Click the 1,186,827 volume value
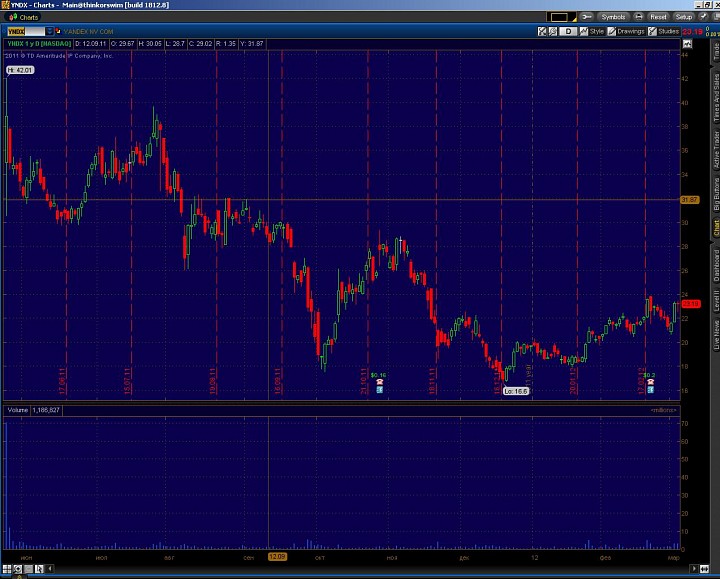Image resolution: width=720 pixels, height=579 pixels. pos(46,410)
